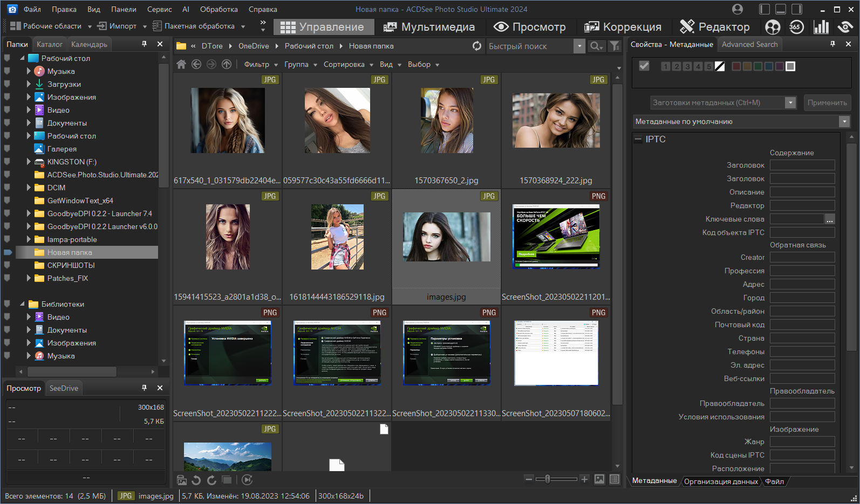The height and width of the screenshot is (504, 860).
Task: Switch to the Каталог tab
Action: (x=49, y=44)
